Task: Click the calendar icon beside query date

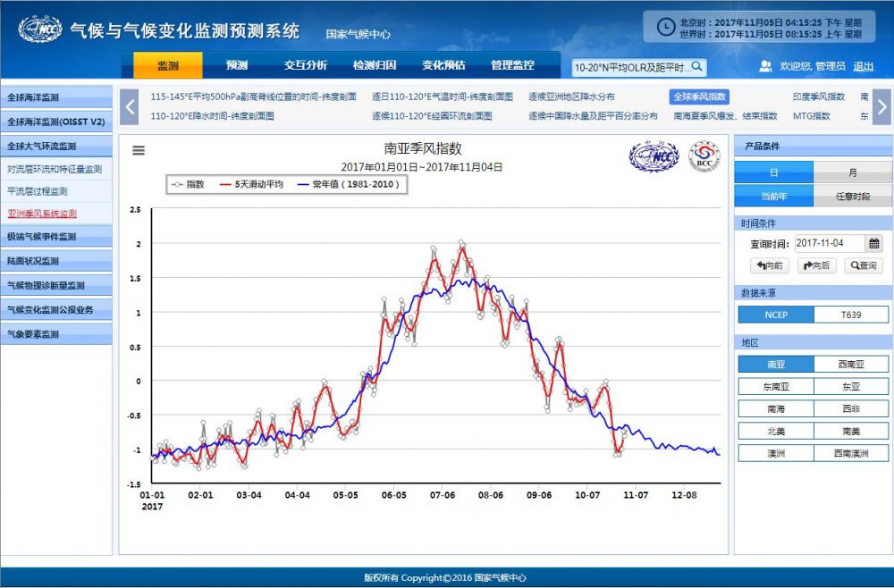Action: pyautogui.click(x=874, y=243)
